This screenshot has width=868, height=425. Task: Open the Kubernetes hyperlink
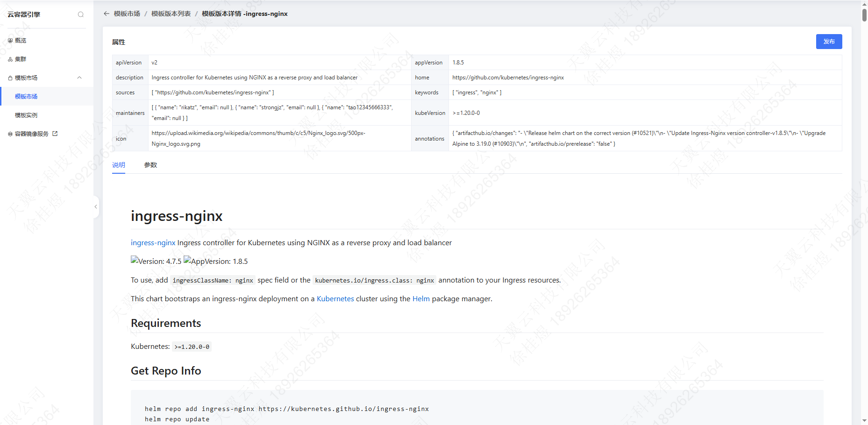pyautogui.click(x=335, y=299)
